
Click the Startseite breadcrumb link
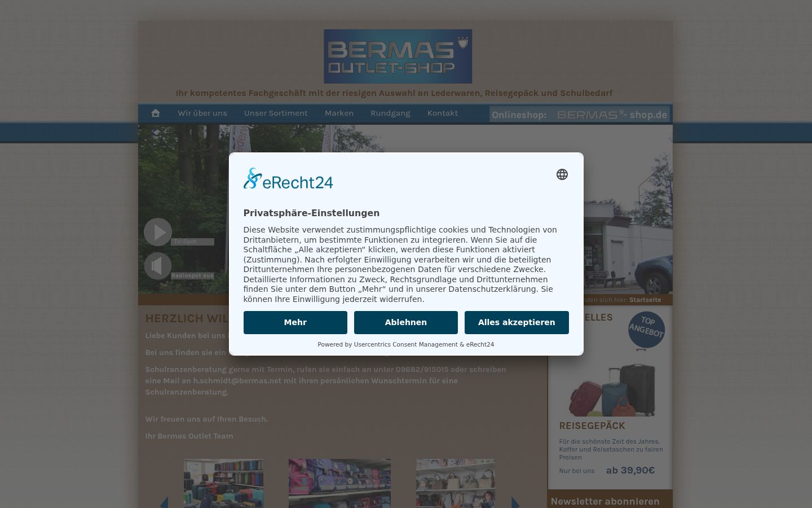645,300
